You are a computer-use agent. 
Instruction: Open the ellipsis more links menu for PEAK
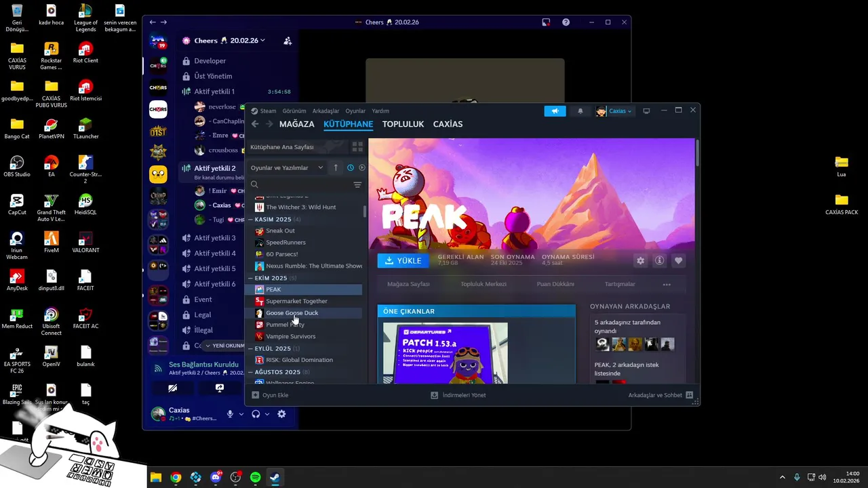pos(667,285)
